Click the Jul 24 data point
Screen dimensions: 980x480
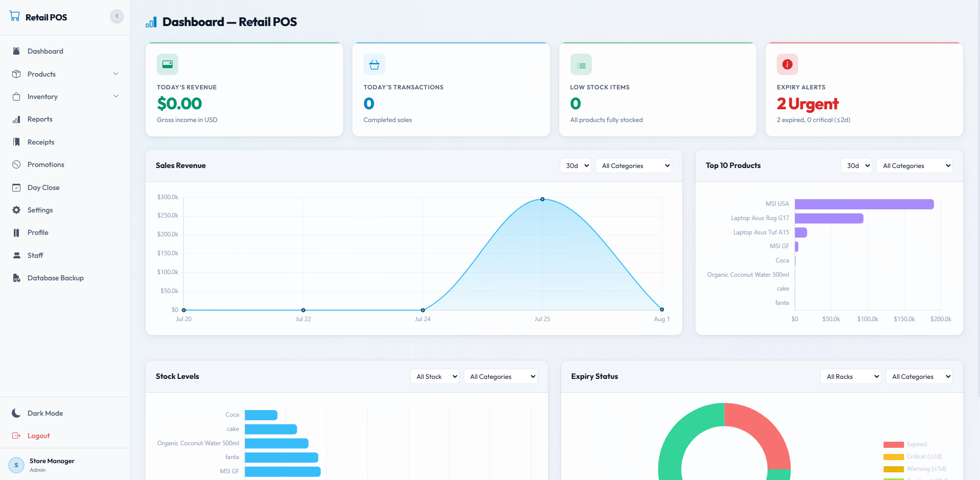pos(423,310)
